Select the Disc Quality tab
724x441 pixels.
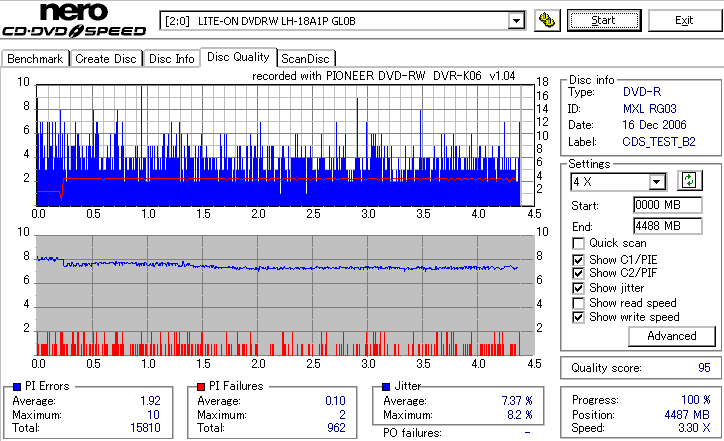point(238,57)
